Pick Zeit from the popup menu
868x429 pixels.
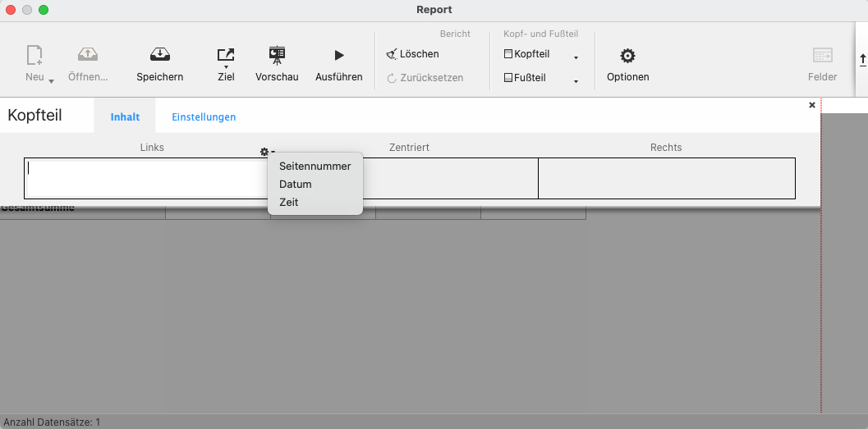(289, 202)
